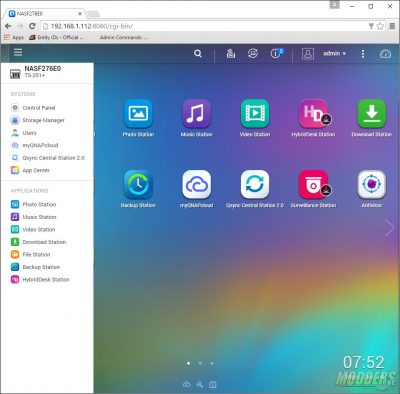Reload the page in the browser
Image resolution: width=400 pixels, height=394 pixels.
coord(32,26)
